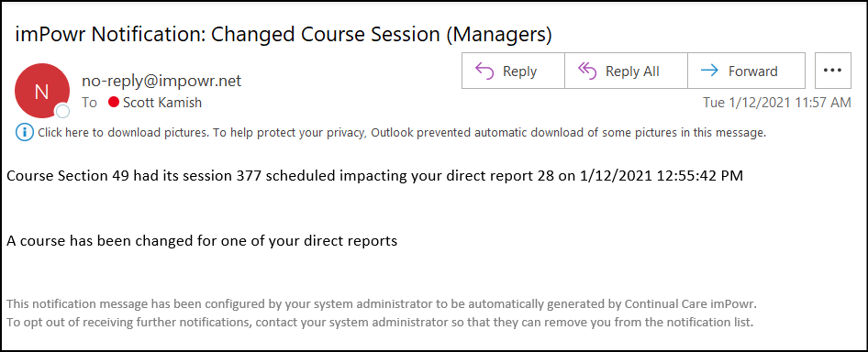The image size is (868, 352).
Task: Click the Reply All double-arrow icon
Action: point(587,71)
